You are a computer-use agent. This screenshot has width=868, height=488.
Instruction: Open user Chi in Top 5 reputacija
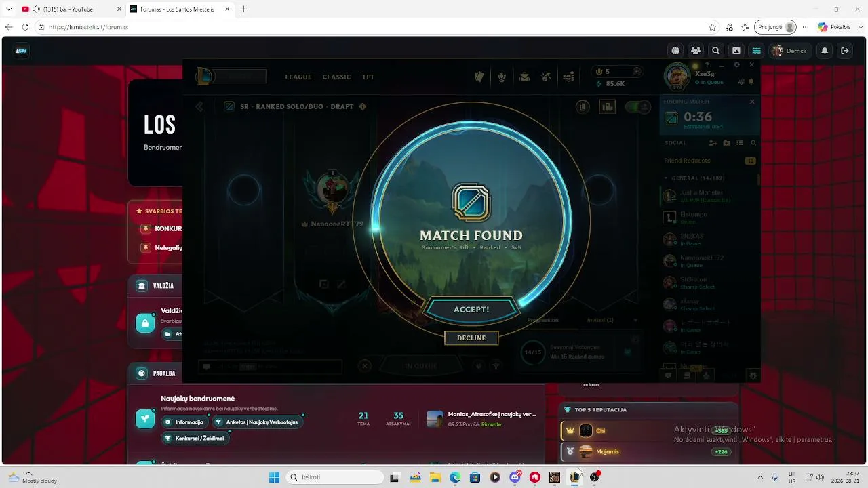pos(601,431)
